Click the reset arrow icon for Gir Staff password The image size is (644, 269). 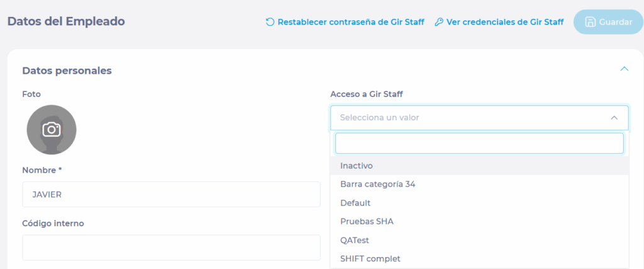pos(270,22)
